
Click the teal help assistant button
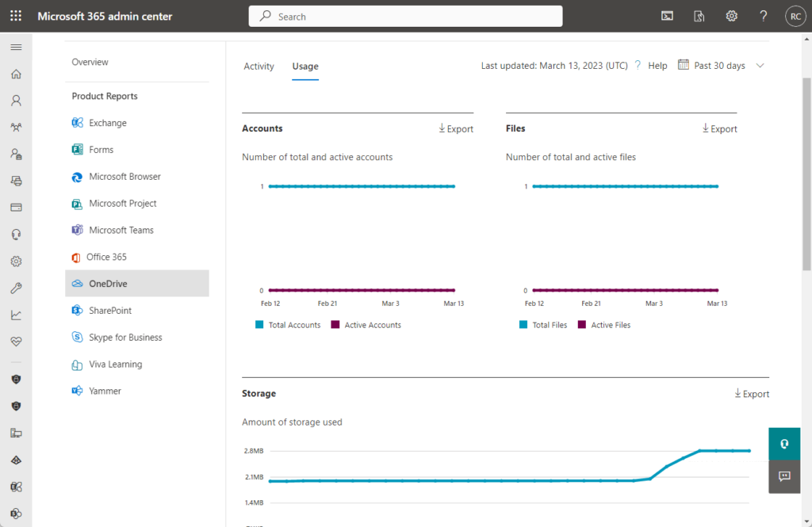[x=784, y=444]
